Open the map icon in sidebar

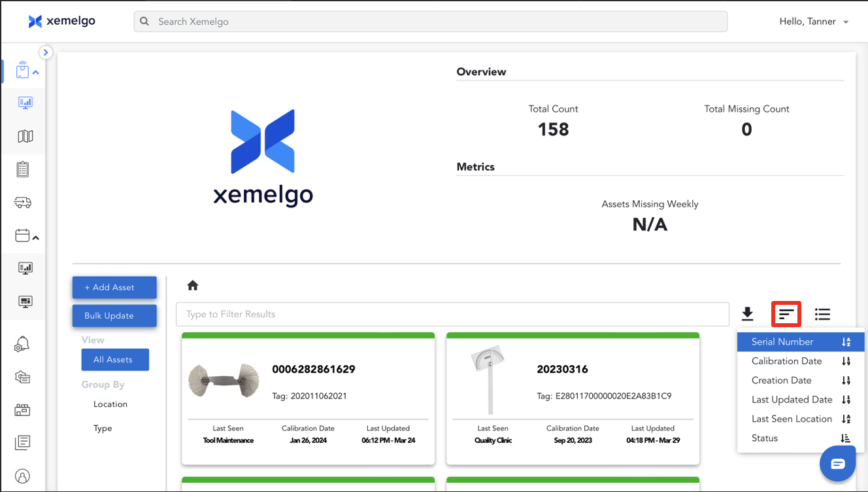(25, 136)
